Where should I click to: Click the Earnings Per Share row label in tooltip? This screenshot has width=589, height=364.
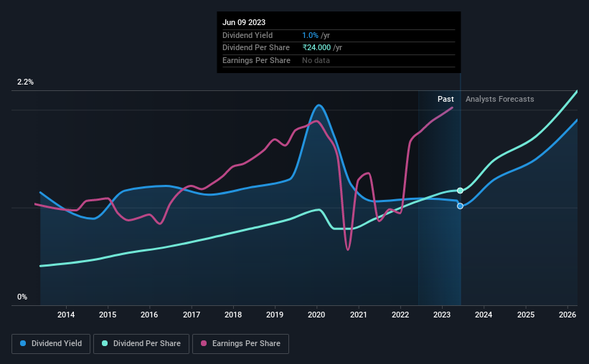[x=256, y=60]
